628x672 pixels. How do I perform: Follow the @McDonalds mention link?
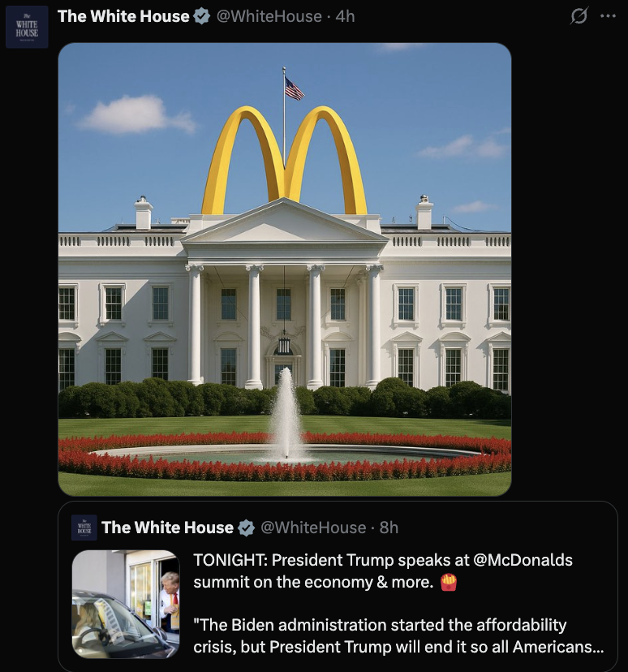(x=523, y=560)
